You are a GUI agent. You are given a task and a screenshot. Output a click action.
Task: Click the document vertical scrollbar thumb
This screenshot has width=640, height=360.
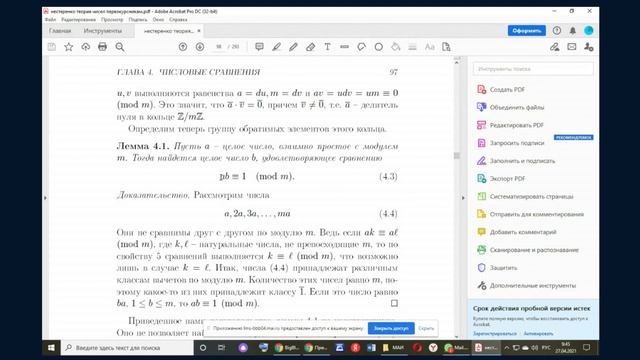[x=457, y=156]
